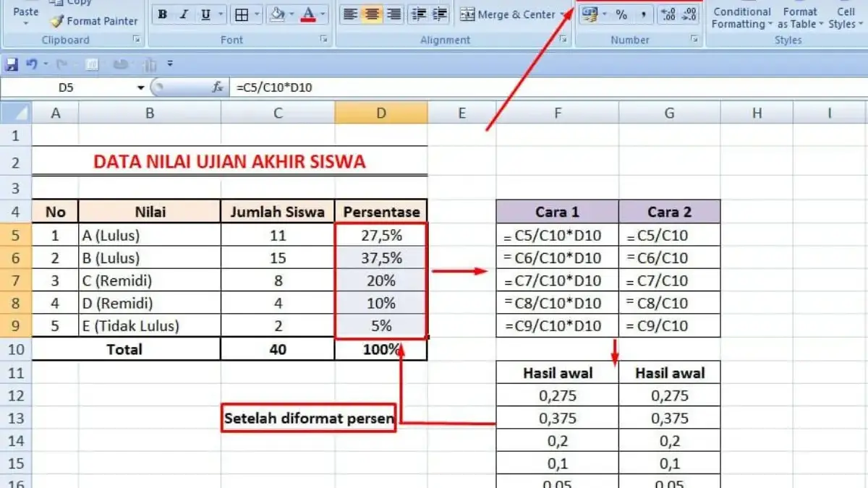
Task: Apply the Comma Style format
Action: click(x=643, y=14)
